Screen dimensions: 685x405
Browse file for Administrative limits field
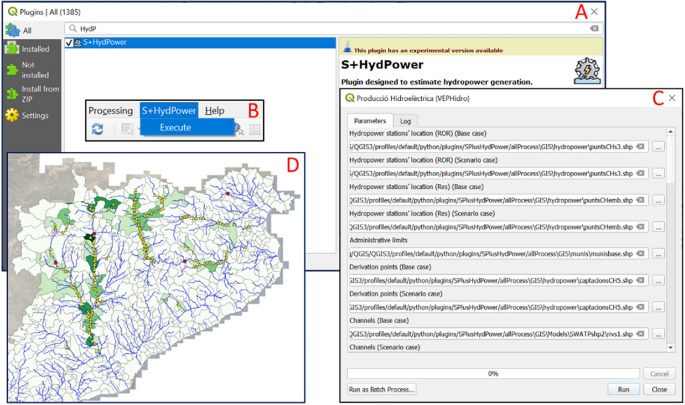coord(658,253)
